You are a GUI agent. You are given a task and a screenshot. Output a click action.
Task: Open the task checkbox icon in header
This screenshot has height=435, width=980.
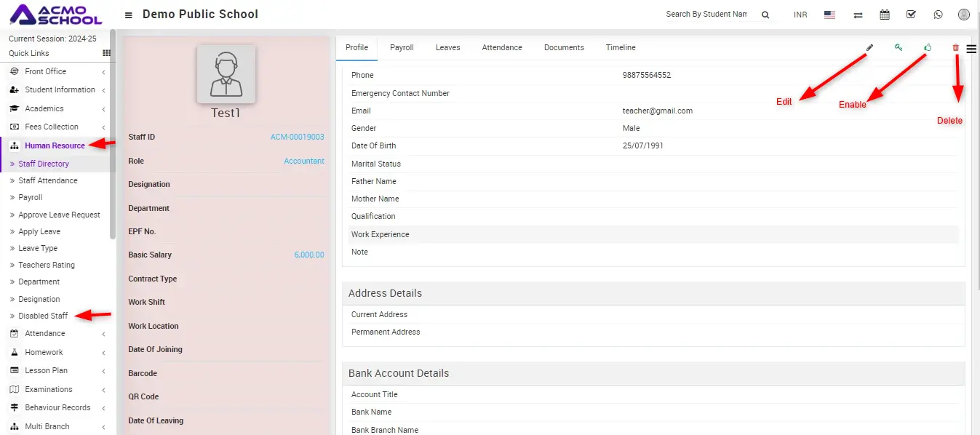(x=911, y=15)
